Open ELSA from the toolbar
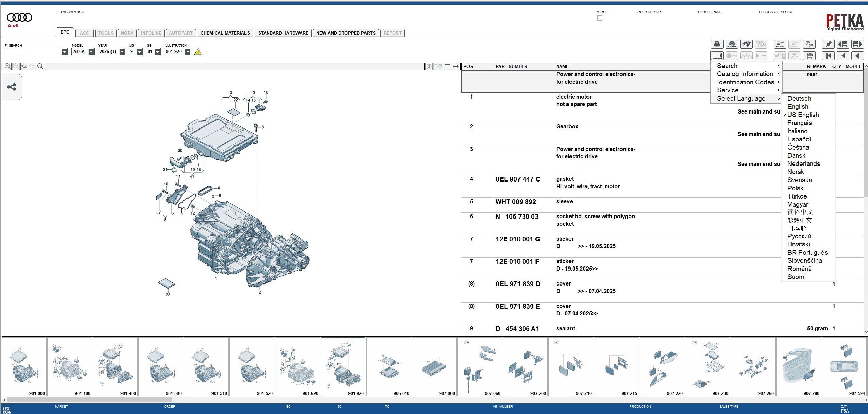The width and height of the screenshot is (868, 414). click(x=780, y=44)
